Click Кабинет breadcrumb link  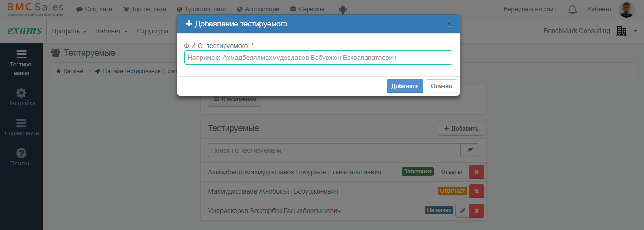[x=71, y=71]
